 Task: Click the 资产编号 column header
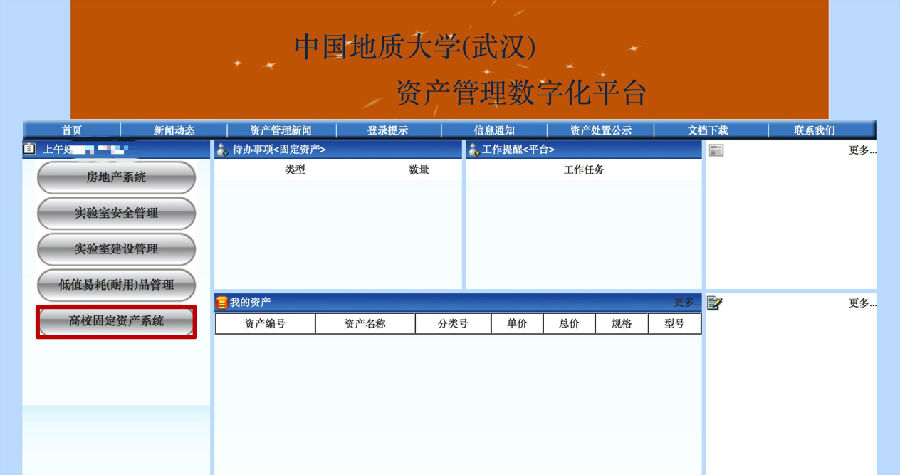pyautogui.click(x=265, y=324)
